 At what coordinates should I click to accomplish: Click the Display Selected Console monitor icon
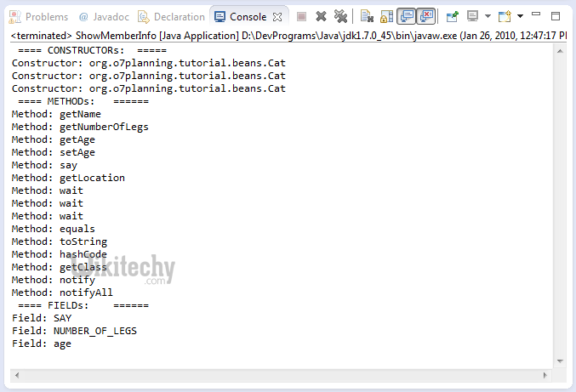coord(472,16)
